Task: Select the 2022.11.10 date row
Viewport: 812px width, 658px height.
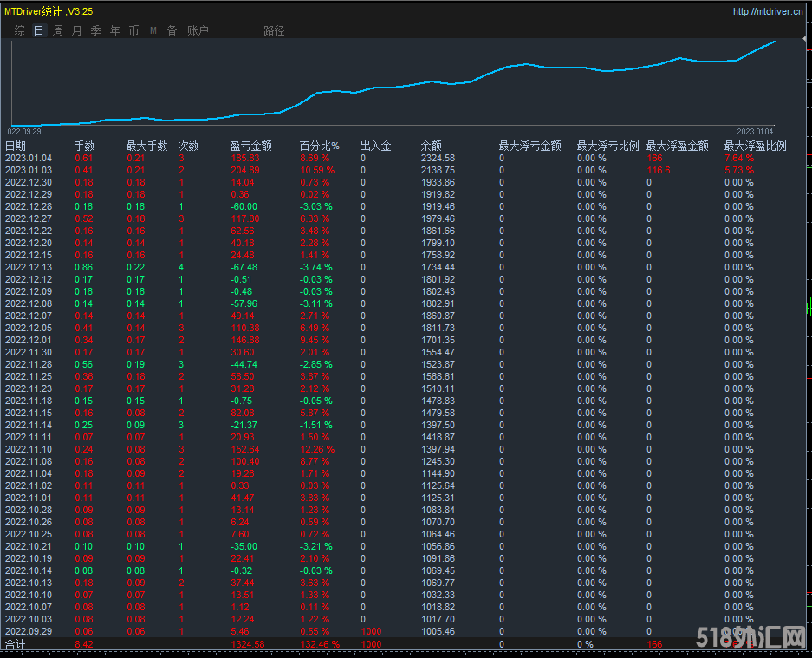Action: (x=29, y=449)
